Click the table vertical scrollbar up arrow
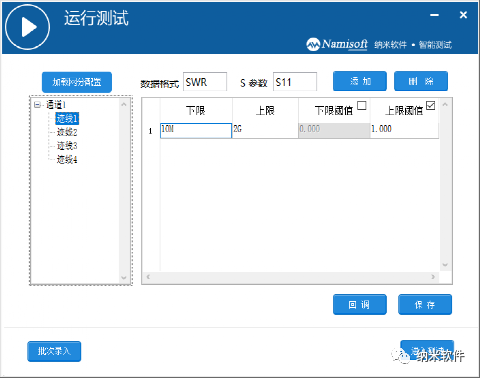This screenshot has height=378, width=480. click(x=445, y=105)
